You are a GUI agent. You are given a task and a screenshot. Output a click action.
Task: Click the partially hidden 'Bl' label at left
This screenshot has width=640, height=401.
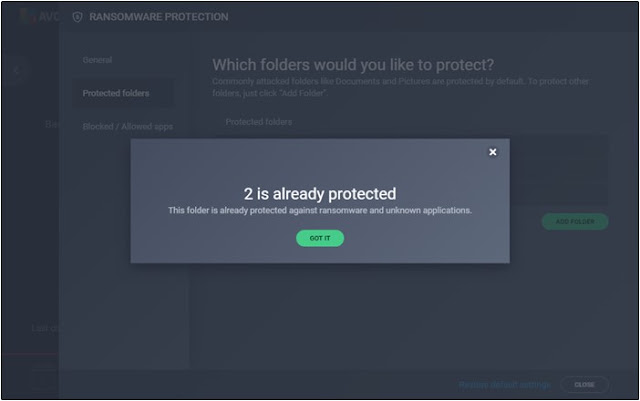pos(52,124)
